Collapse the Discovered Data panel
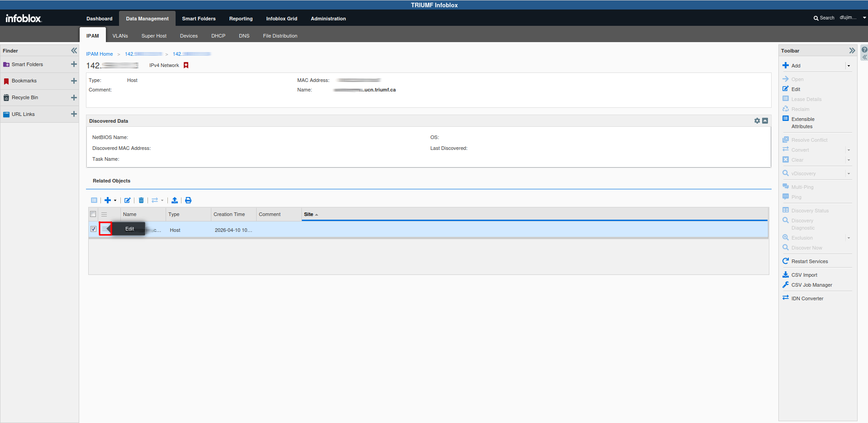868x423 pixels. click(765, 121)
